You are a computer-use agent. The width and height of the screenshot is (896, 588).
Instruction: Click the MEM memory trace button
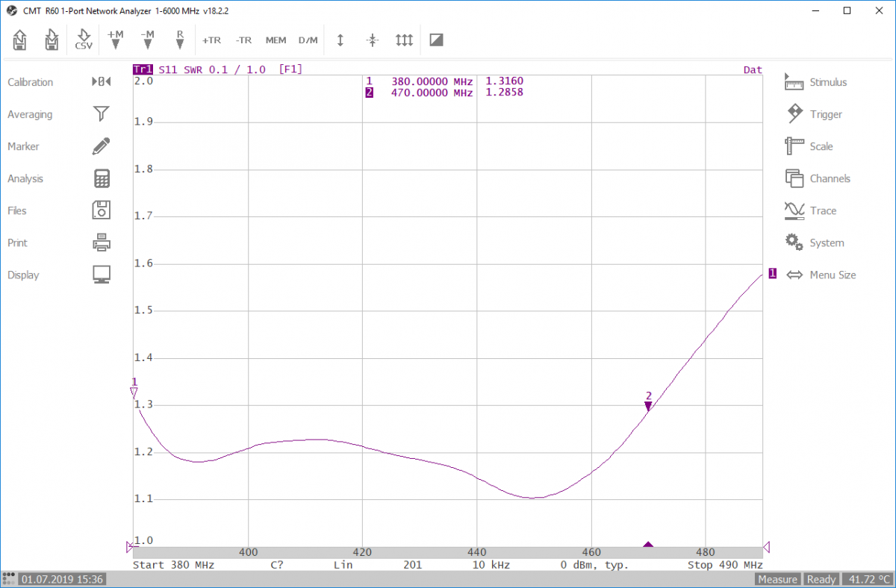[276, 40]
